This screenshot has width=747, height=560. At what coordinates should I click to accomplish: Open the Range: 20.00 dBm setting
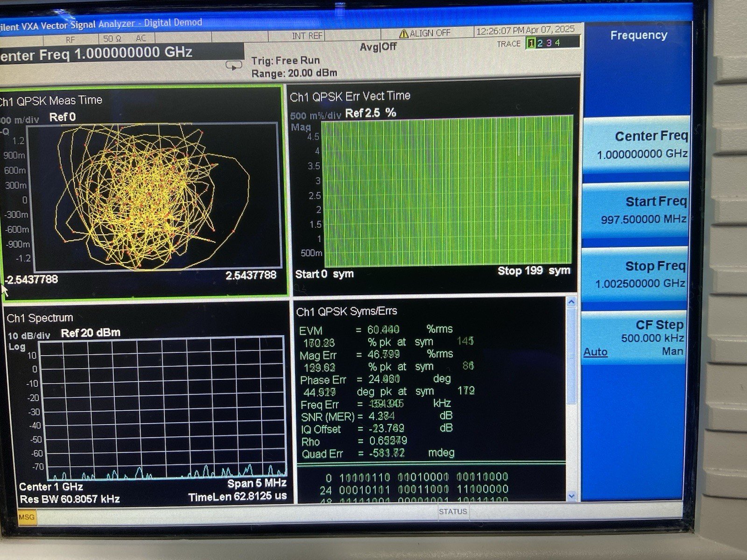click(294, 74)
